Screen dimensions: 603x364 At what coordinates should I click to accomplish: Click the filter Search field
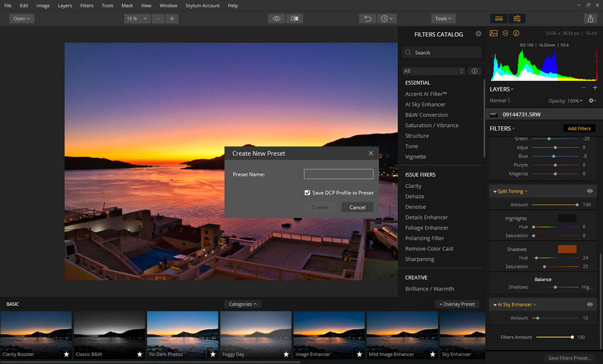pyautogui.click(x=442, y=53)
